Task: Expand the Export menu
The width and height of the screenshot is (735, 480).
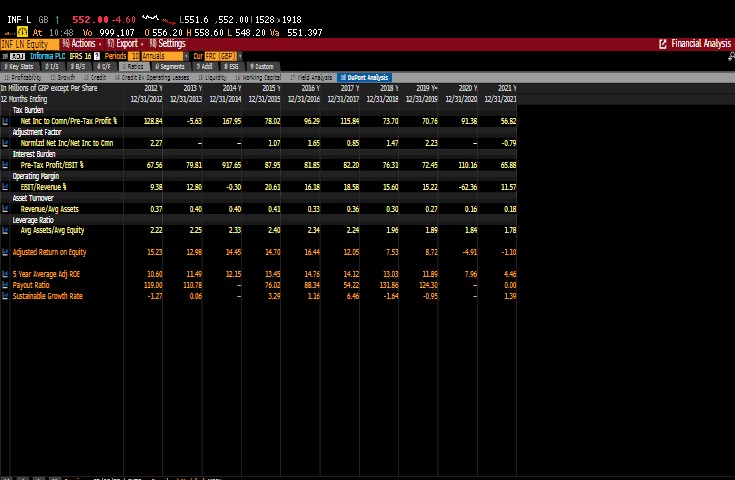Action: [x=126, y=44]
